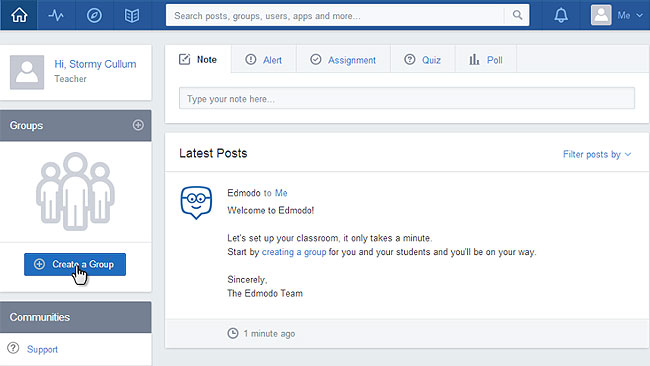Click the Groups panel header
650x366 pixels.
click(x=75, y=126)
